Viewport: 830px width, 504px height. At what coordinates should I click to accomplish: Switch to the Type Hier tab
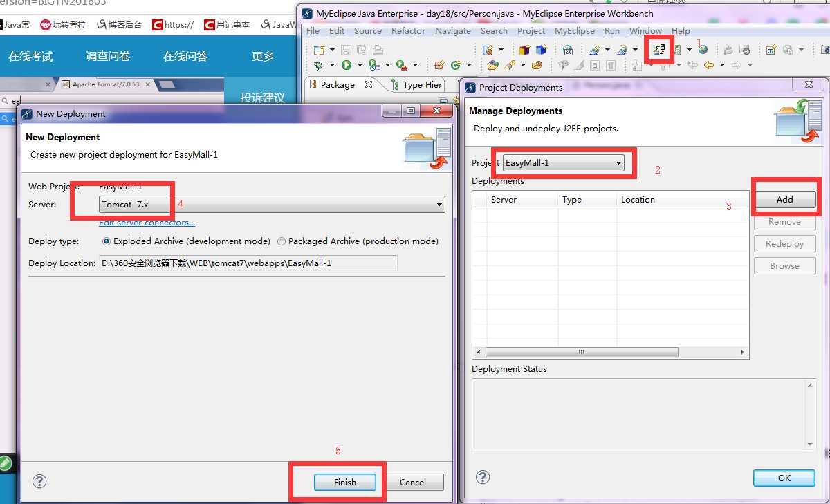tap(417, 85)
